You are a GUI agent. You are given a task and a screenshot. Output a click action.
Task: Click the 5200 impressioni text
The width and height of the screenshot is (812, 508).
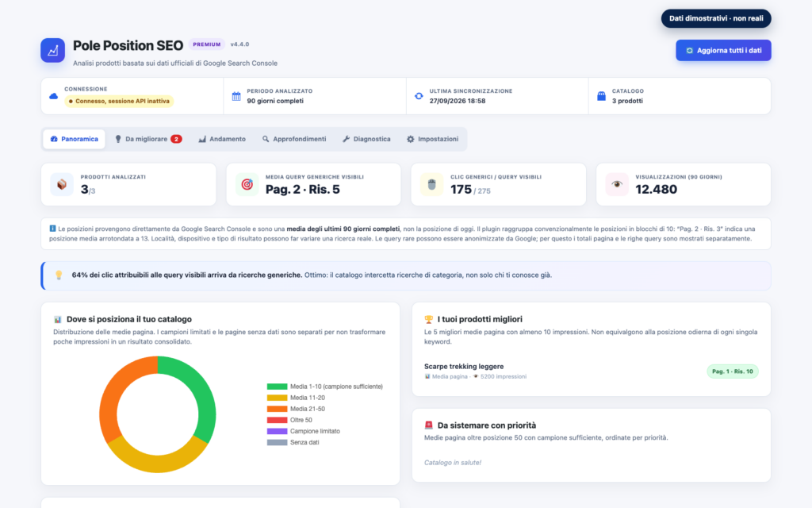tap(504, 376)
